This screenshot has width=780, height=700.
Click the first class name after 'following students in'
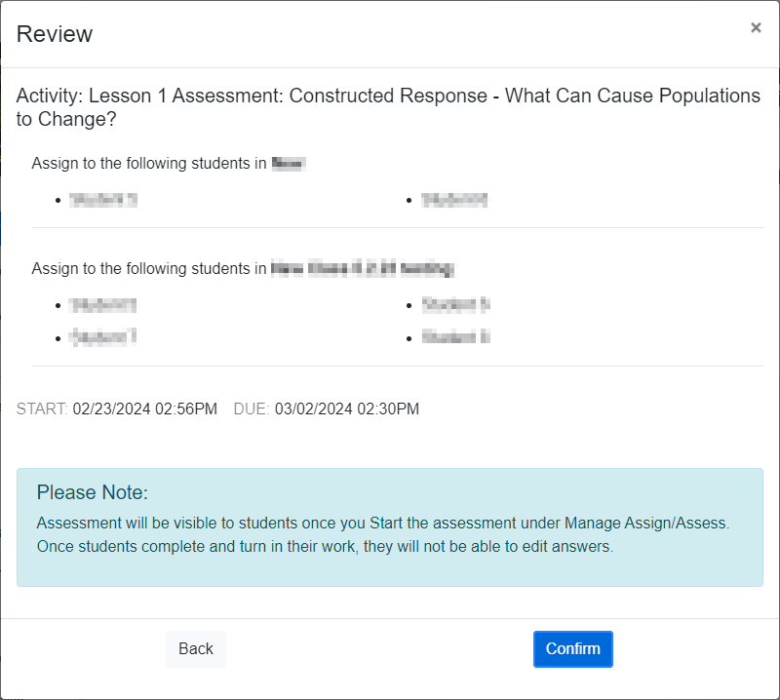(290, 163)
